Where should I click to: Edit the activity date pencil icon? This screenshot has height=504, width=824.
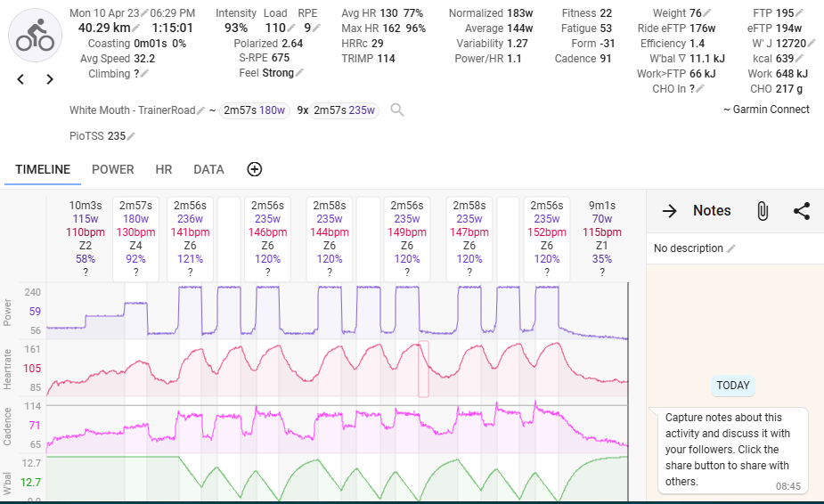coord(144,13)
